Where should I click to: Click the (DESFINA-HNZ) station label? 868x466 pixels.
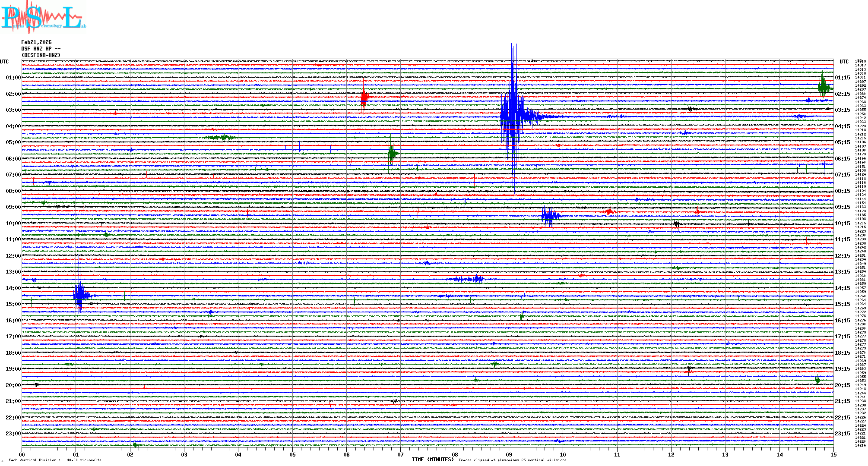coord(41,55)
